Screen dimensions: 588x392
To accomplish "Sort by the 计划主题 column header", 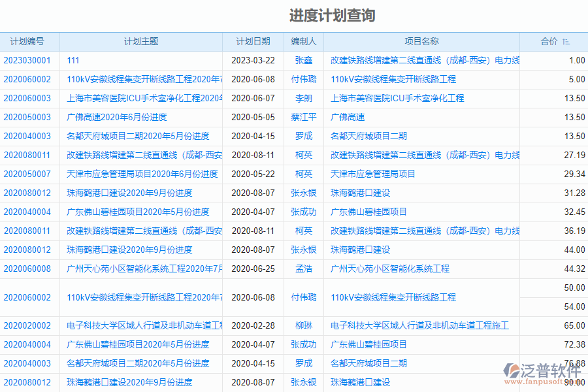I will (x=140, y=41).
